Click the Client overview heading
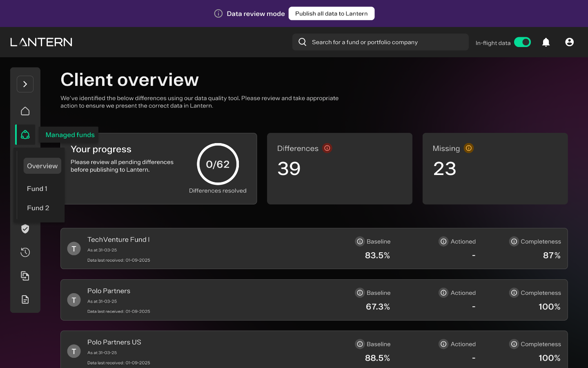 tap(129, 80)
